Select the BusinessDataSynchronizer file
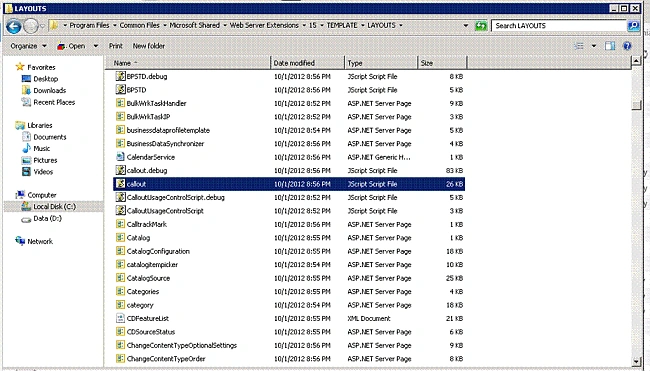Viewport: 650px width, 371px height. tap(165, 143)
